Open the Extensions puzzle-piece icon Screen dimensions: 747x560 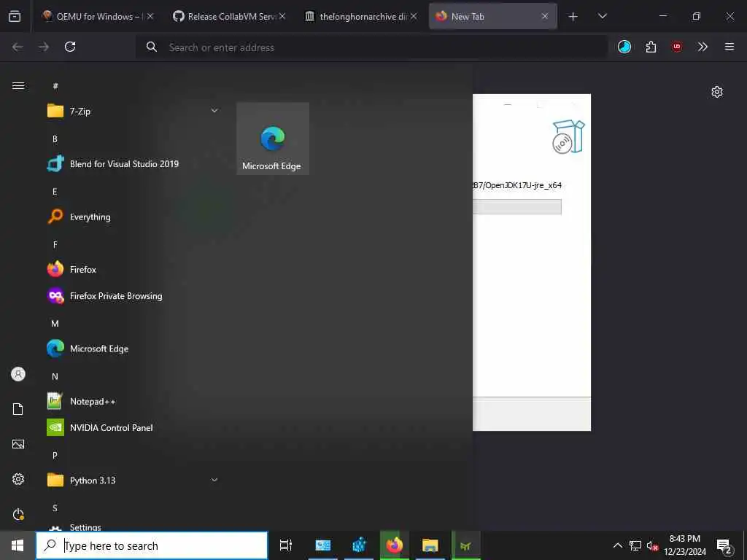pyautogui.click(x=651, y=47)
